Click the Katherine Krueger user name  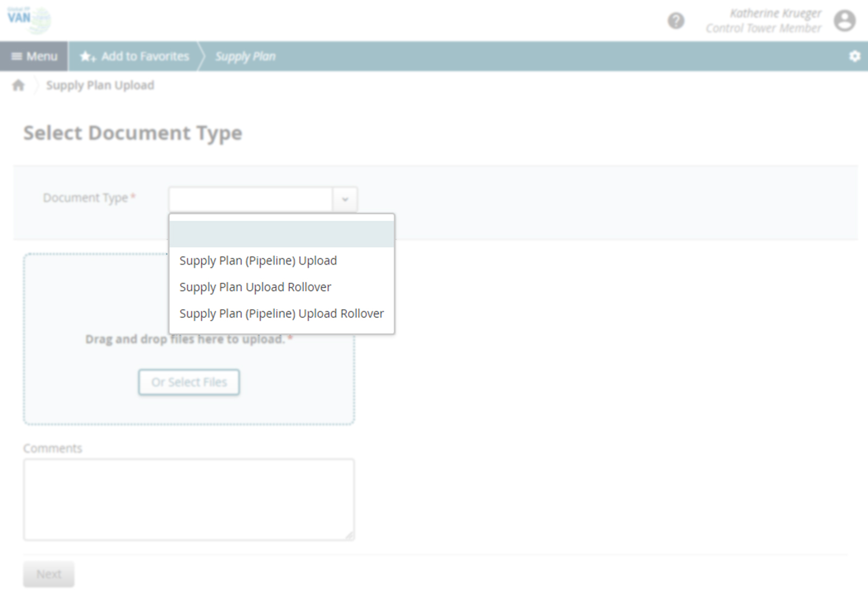775,14
